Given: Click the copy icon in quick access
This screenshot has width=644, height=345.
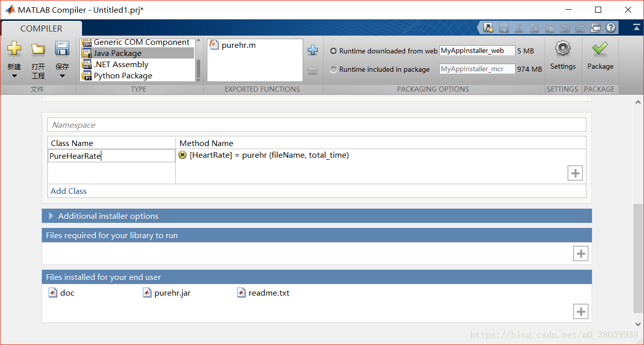Looking at the screenshot, I should point(534,28).
